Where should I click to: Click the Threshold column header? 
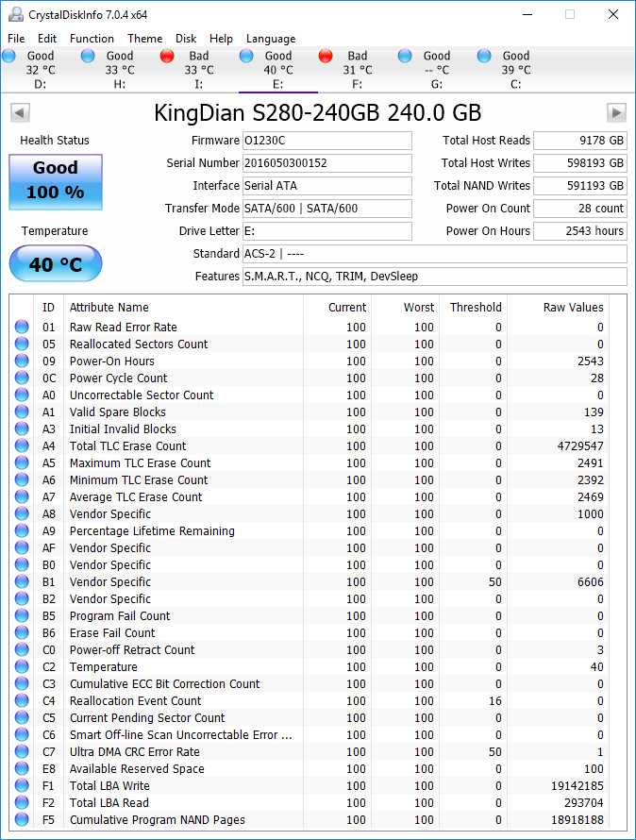[474, 308]
